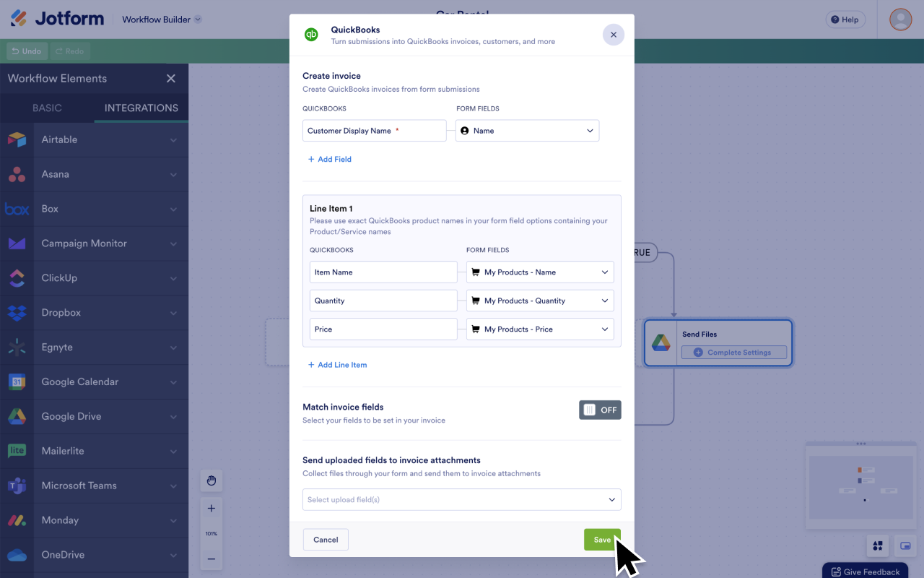Click the OneDrive integration icon
Screen dimensions: 924x578
(17, 555)
